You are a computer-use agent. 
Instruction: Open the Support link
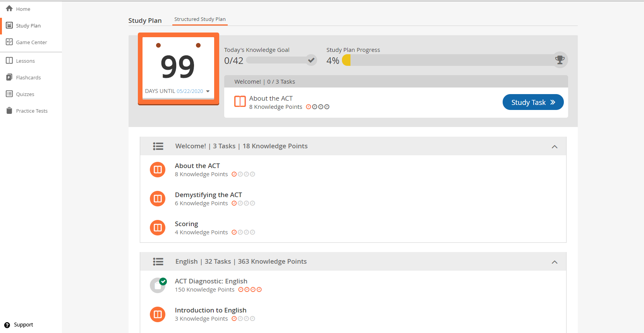23,325
